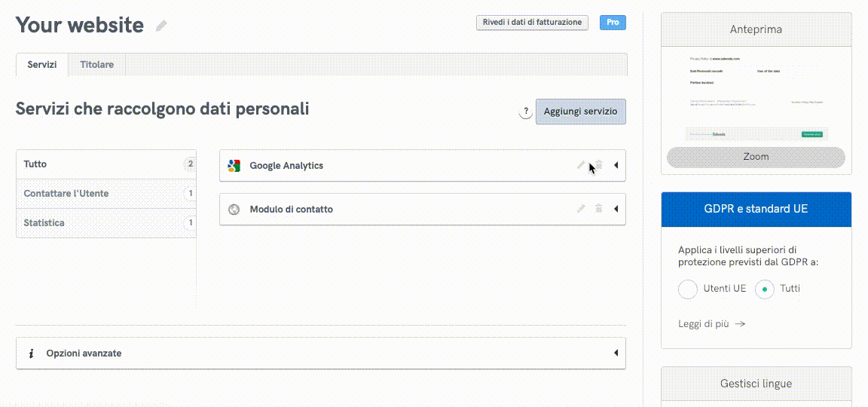Screen dimensions: 868x407
Task: Delete Modulo di contatto with trash icon
Action: tap(599, 209)
